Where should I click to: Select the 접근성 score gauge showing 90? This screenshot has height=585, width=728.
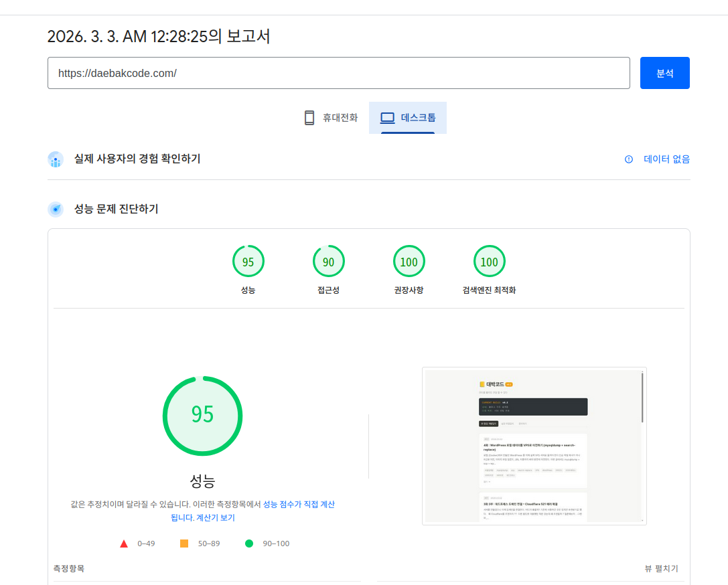329,261
